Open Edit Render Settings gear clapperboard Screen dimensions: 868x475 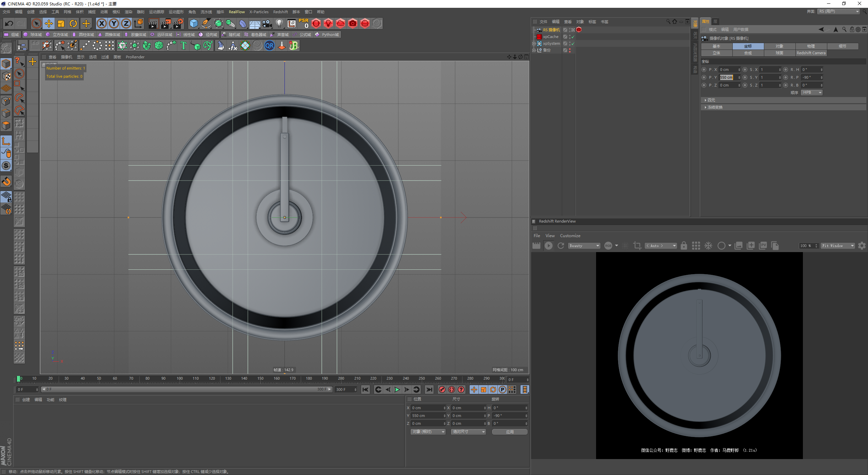point(178,23)
